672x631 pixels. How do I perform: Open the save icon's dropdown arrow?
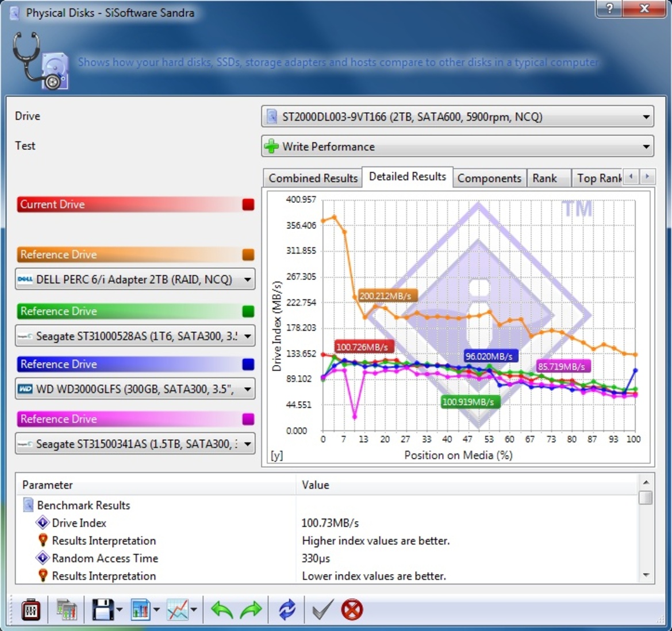pyautogui.click(x=119, y=610)
